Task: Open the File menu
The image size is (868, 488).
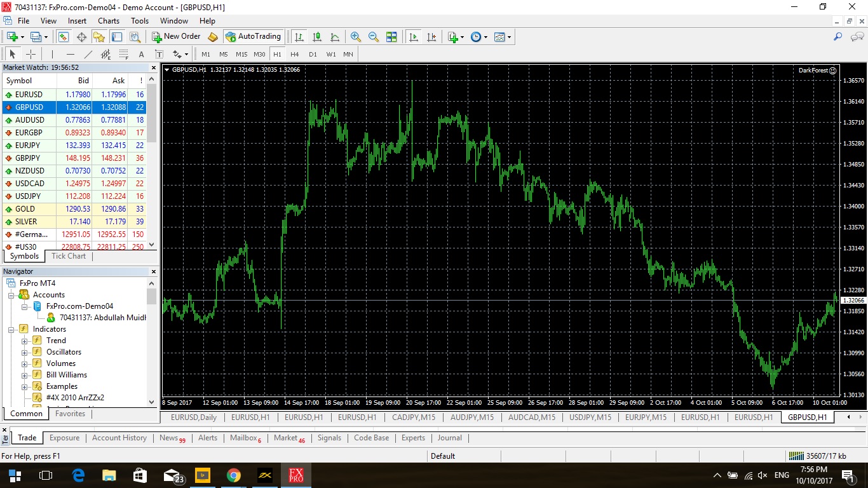Action: pos(24,21)
